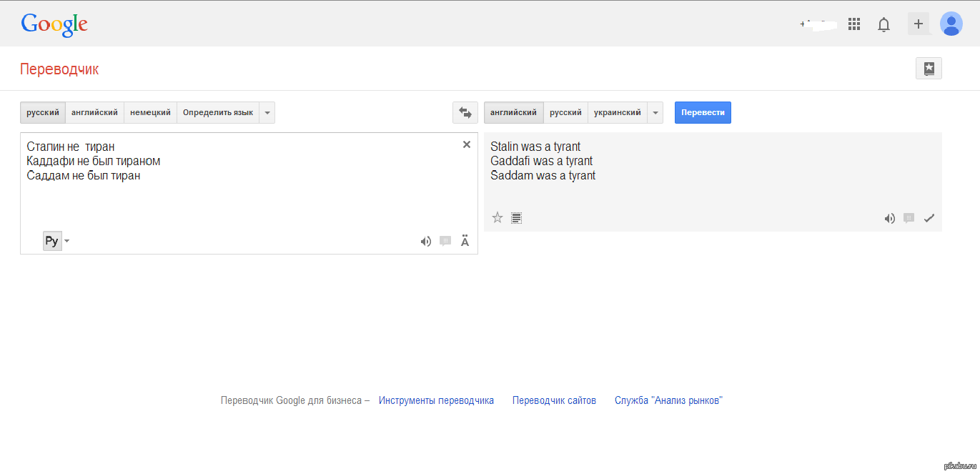This screenshot has height=474, width=980.
Task: Star the translation to save it
Action: tap(498, 218)
